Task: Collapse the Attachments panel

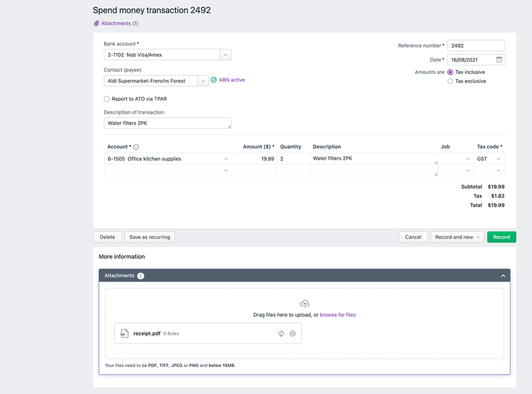Action: pyautogui.click(x=503, y=276)
